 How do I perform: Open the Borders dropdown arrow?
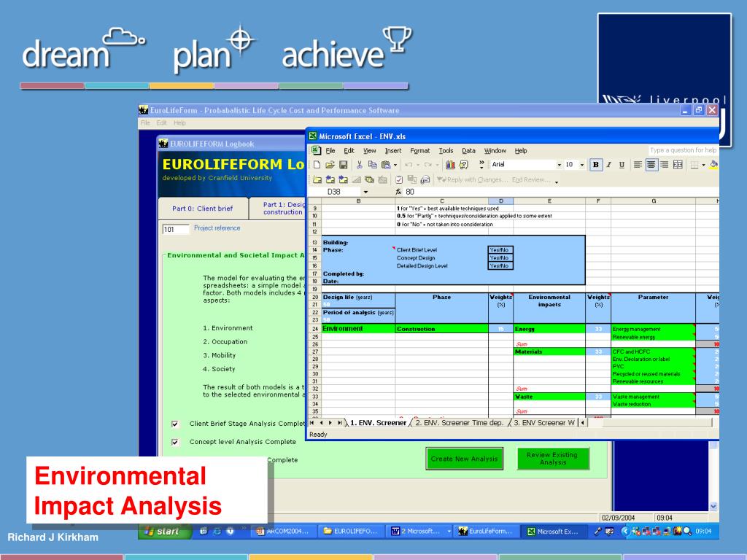click(x=703, y=165)
